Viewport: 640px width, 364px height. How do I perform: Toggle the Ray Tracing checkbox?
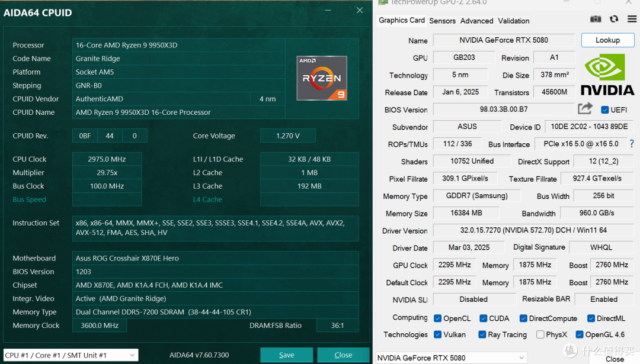click(x=482, y=334)
